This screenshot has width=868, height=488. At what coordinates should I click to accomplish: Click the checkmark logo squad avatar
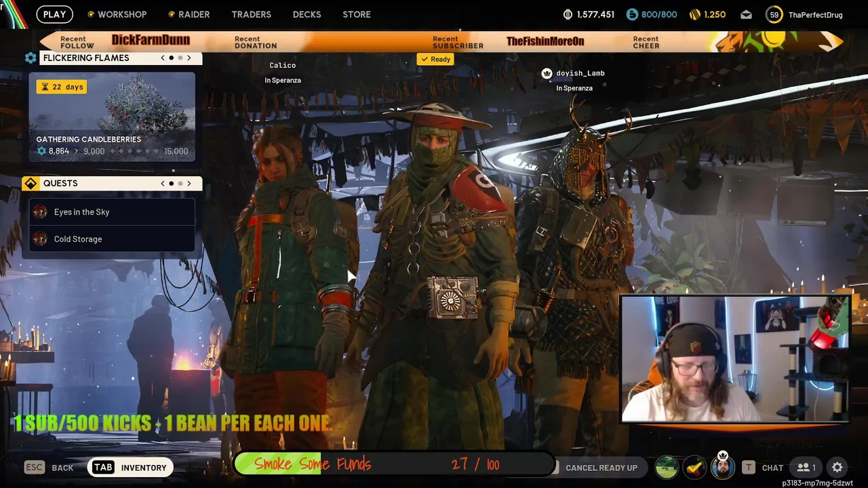click(x=694, y=467)
